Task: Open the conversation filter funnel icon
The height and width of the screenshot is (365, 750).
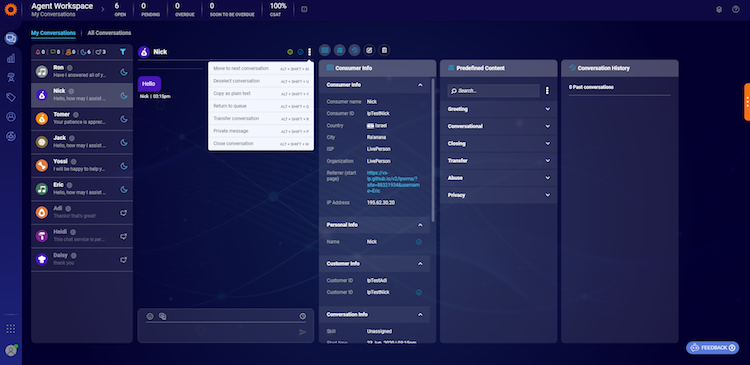Action: click(x=123, y=52)
